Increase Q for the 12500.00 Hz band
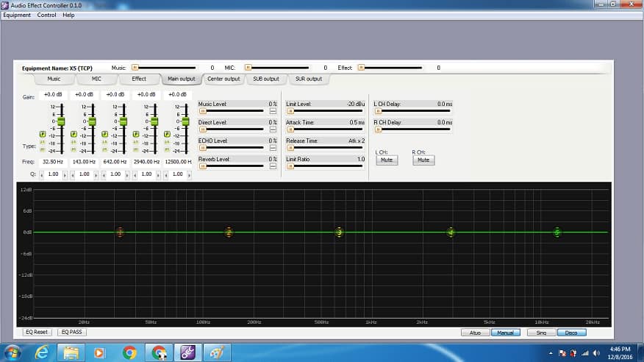This screenshot has width=644, height=362. click(x=190, y=175)
